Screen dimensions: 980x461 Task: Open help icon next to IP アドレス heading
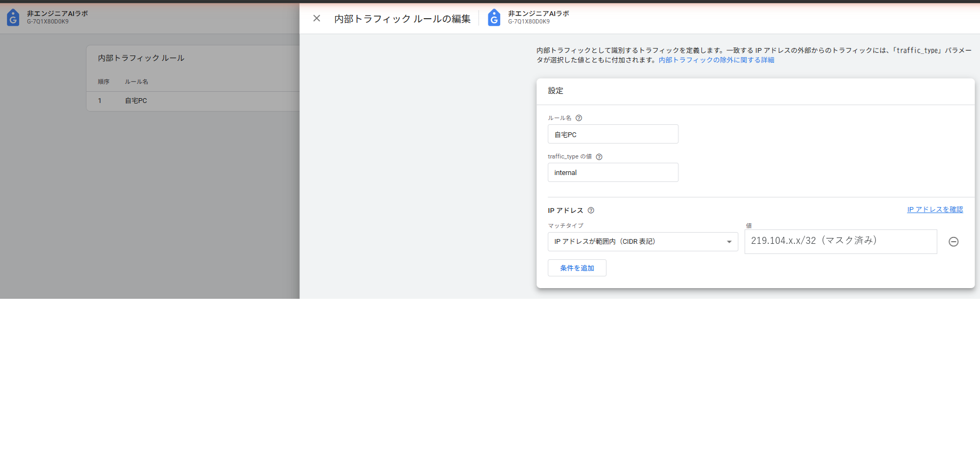click(x=591, y=210)
